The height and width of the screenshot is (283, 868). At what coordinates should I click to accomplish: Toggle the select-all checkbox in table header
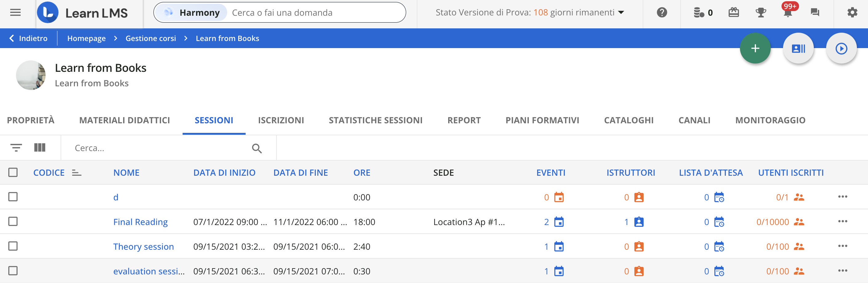(x=13, y=172)
